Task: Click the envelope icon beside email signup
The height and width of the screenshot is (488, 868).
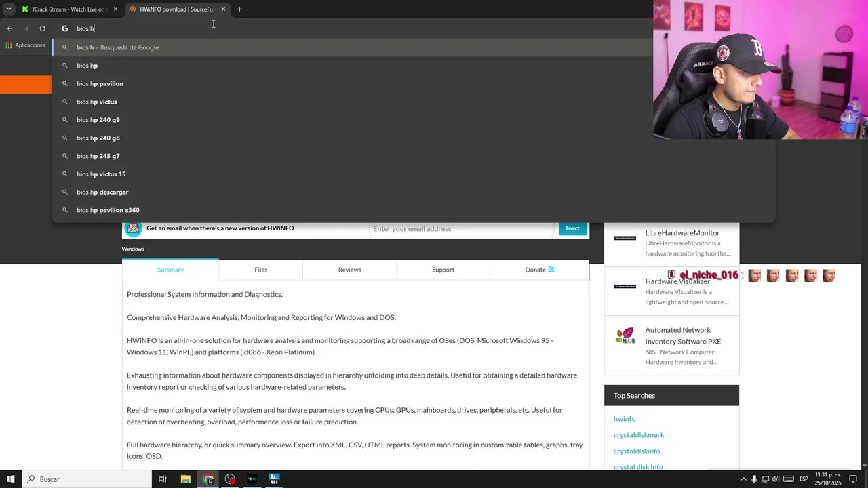Action: (x=134, y=228)
